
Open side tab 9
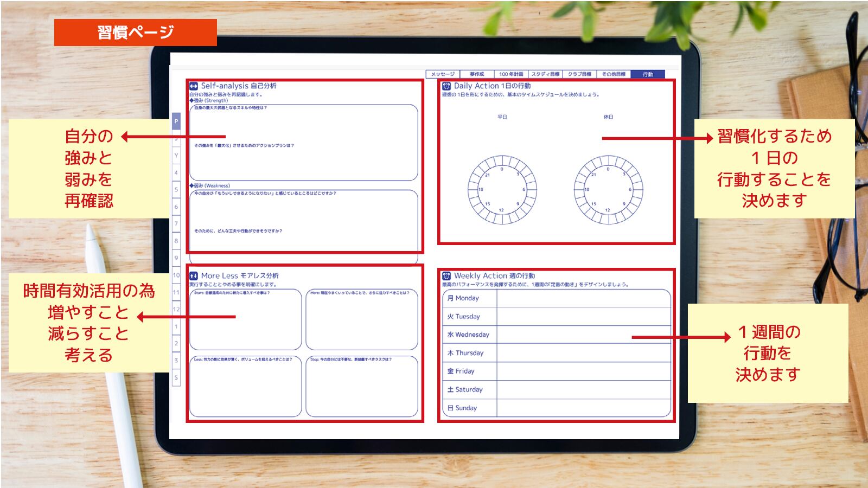coord(176,258)
